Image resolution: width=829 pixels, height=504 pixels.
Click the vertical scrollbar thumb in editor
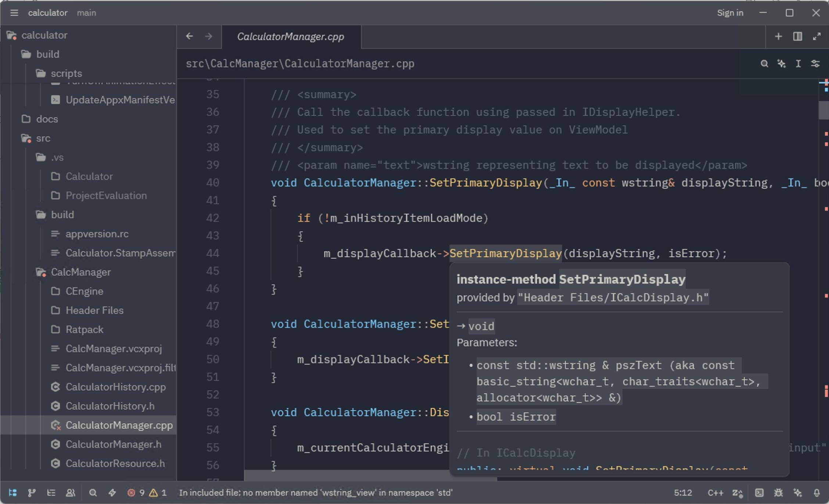pyautogui.click(x=823, y=109)
